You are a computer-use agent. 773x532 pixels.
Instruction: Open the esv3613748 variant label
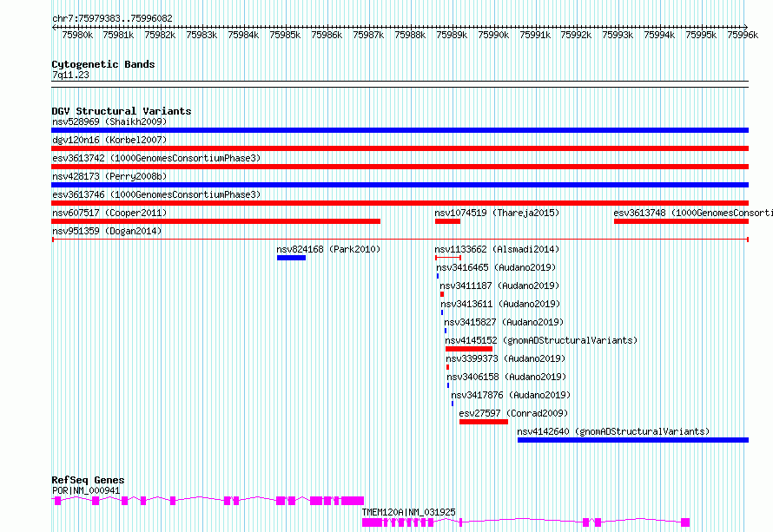click(692, 213)
